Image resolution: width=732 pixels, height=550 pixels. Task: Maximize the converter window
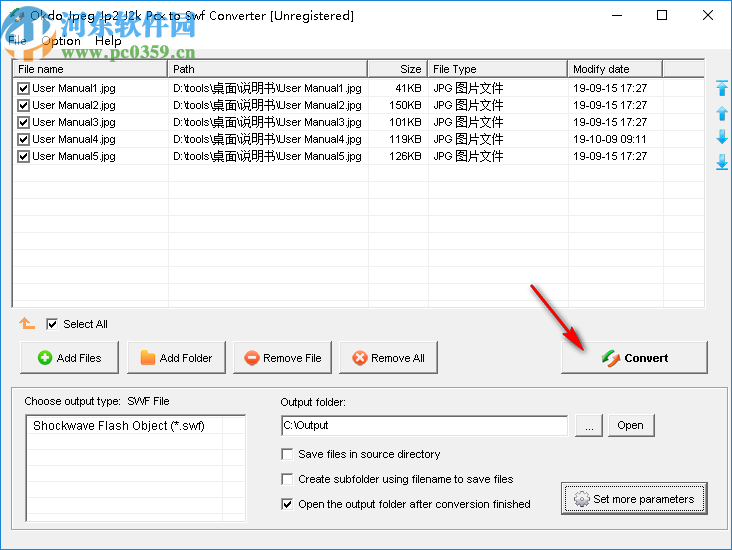[662, 15]
